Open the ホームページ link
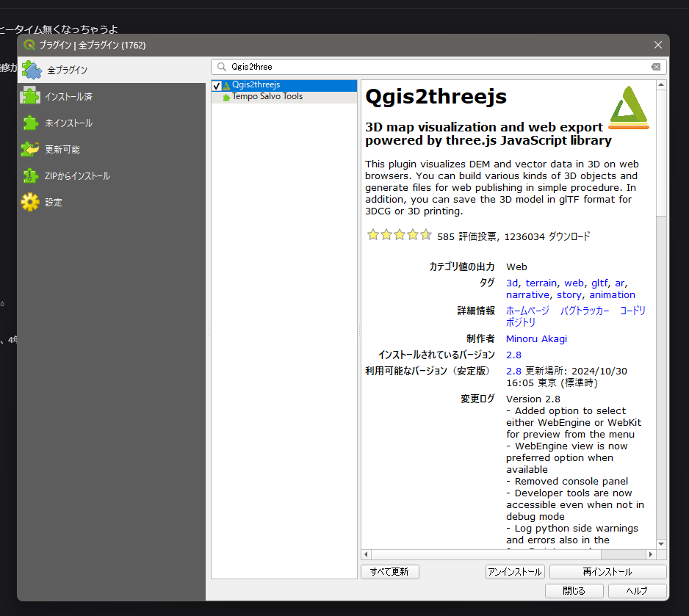This screenshot has height=616, width=689. pyautogui.click(x=527, y=311)
